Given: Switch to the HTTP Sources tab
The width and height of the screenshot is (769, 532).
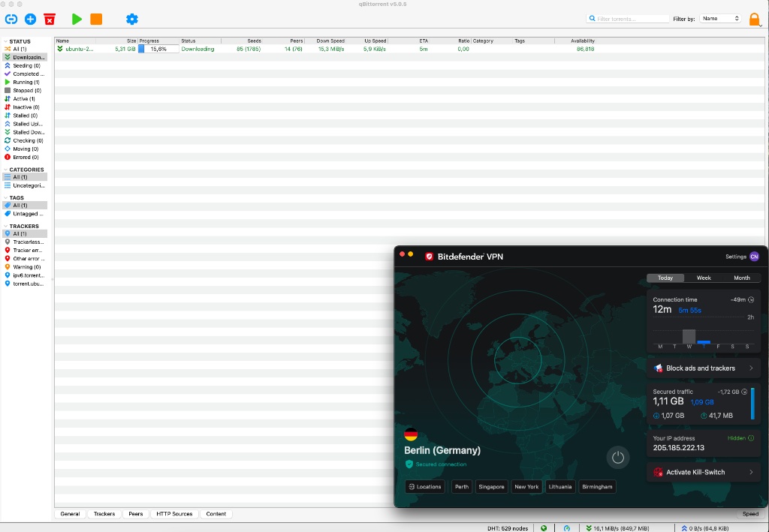Looking at the screenshot, I should click(x=174, y=514).
